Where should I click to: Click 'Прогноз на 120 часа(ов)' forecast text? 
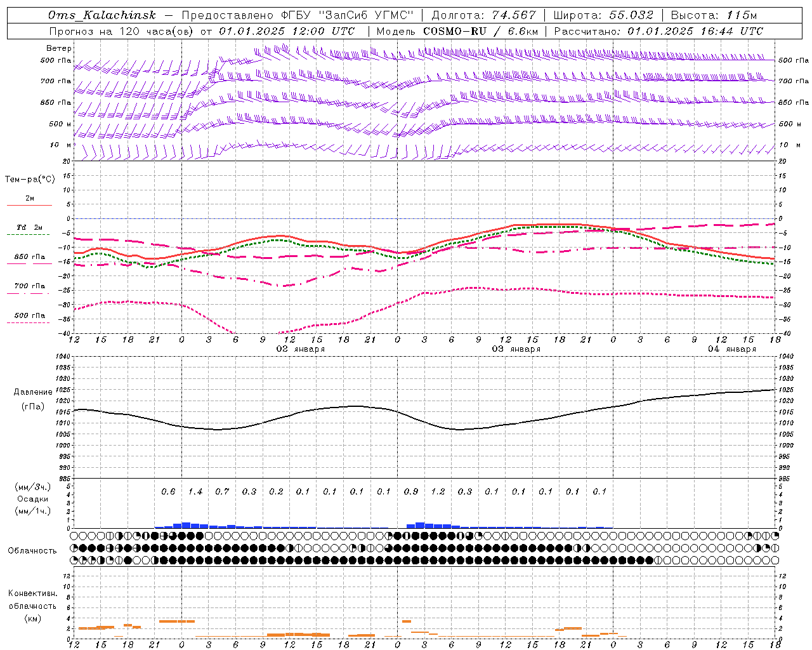pyautogui.click(x=121, y=31)
